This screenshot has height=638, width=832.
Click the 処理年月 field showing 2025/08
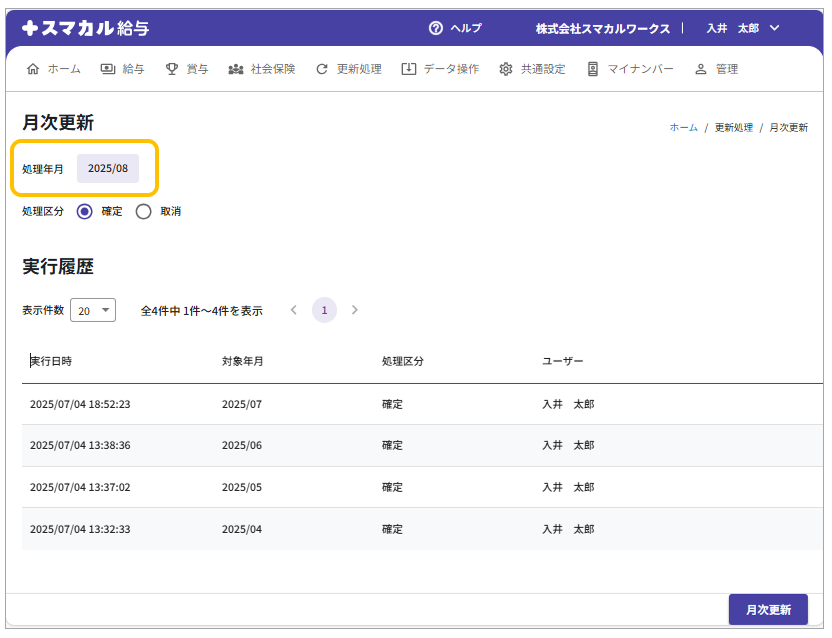[108, 168]
